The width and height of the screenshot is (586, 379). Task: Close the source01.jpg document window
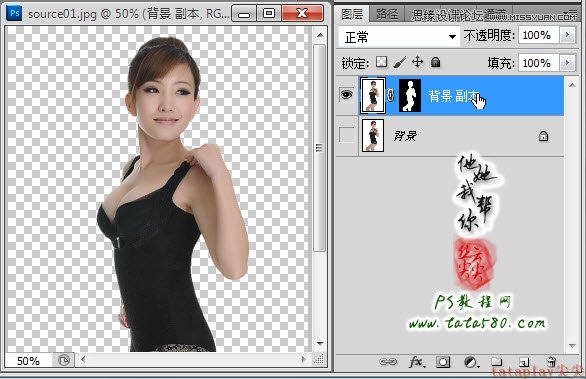click(x=302, y=14)
